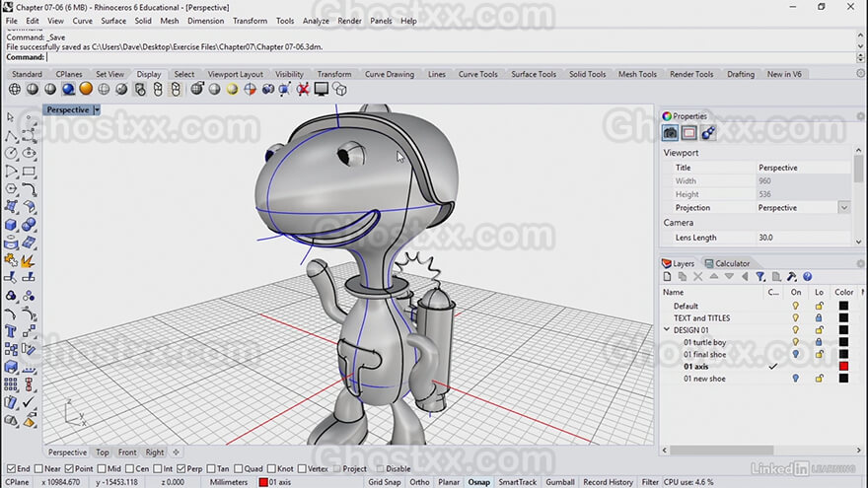Switch to the Solid Tools toolbar tab
The image size is (868, 488).
(587, 74)
